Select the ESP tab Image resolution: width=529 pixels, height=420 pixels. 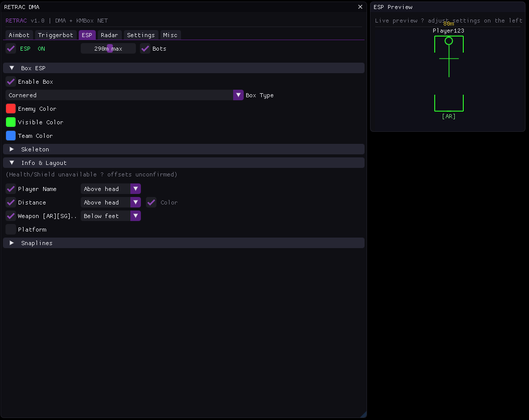pos(87,35)
